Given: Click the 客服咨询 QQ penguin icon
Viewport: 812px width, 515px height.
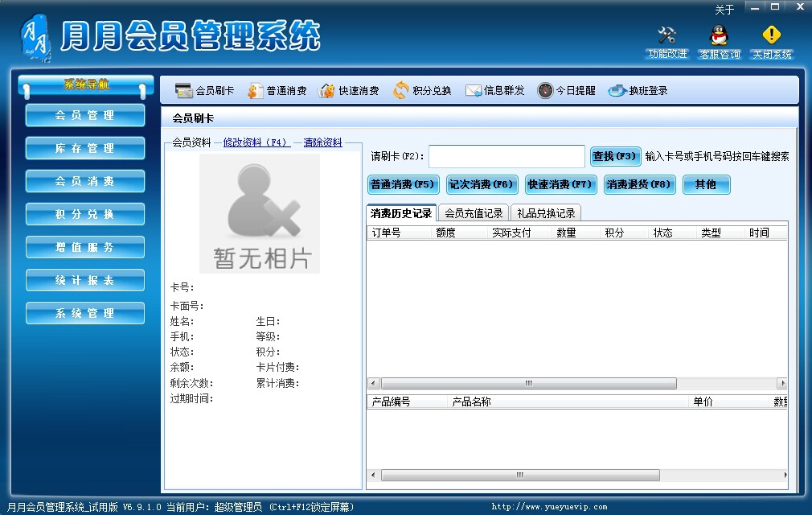Looking at the screenshot, I should [x=719, y=36].
